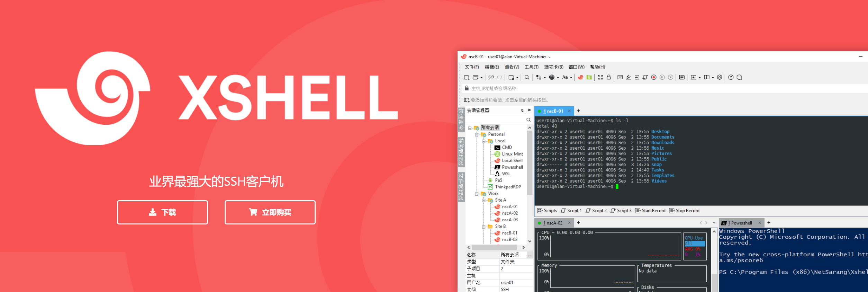Screen dimensions: 868x292
Task: Run Script 1 from the quick bar
Action: 571,211
